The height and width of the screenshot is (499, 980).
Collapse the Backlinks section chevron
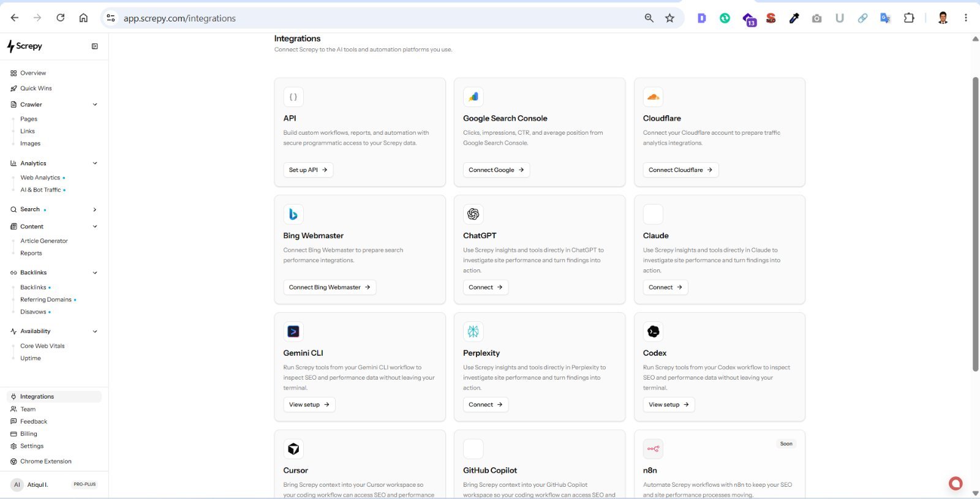95,273
